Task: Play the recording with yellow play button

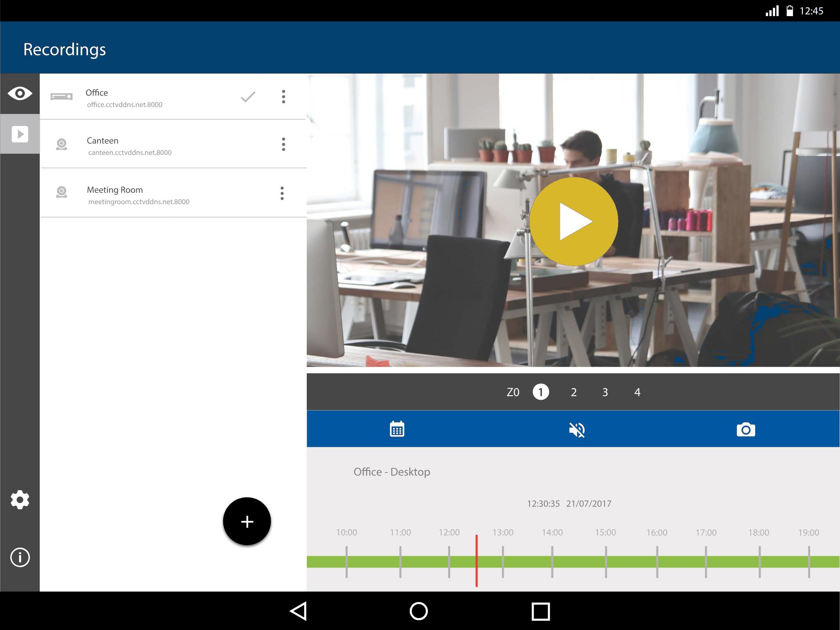Action: tap(574, 222)
